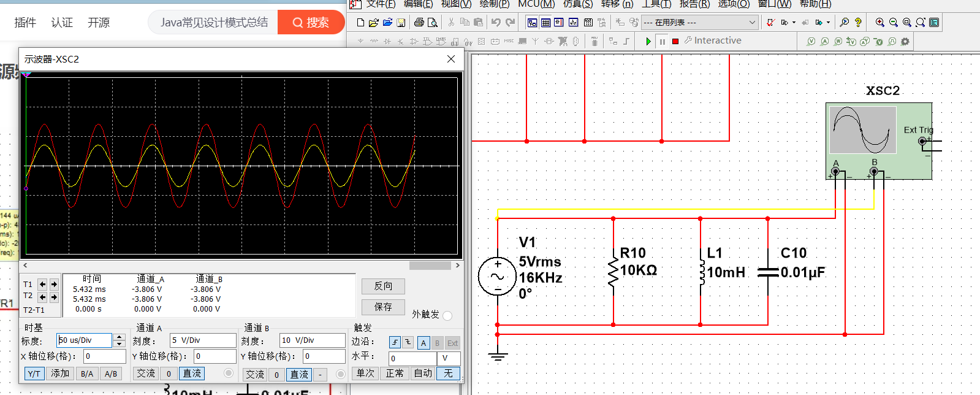This screenshot has height=395, width=980.
Task: Select the Place Diode icon
Action: [x=387, y=41]
